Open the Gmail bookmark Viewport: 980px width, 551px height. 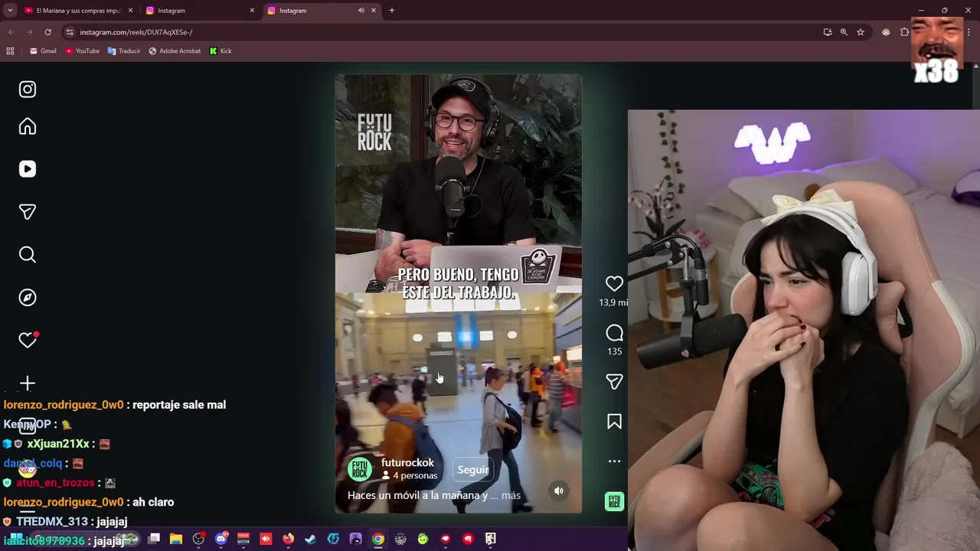[43, 51]
